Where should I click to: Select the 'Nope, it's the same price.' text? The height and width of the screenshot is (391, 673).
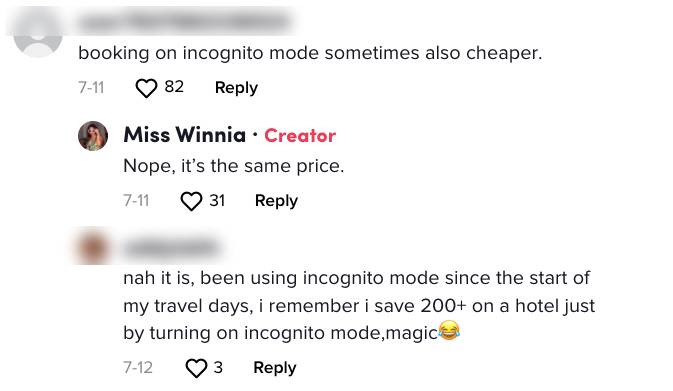(x=233, y=166)
